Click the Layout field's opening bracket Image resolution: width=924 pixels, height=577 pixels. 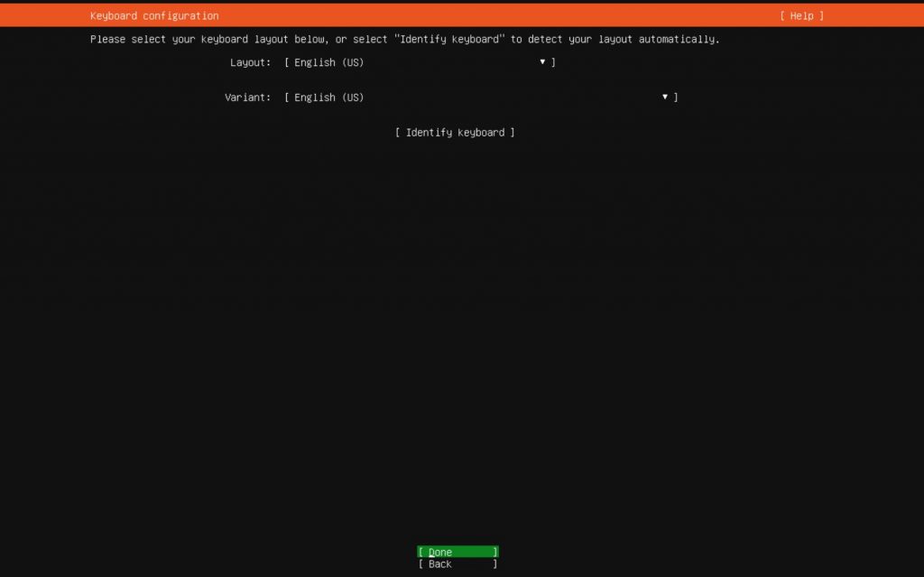287,62
